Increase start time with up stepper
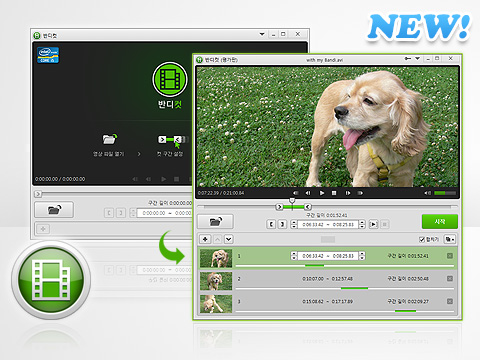Screen dimensions: 480x360 click(x=294, y=222)
